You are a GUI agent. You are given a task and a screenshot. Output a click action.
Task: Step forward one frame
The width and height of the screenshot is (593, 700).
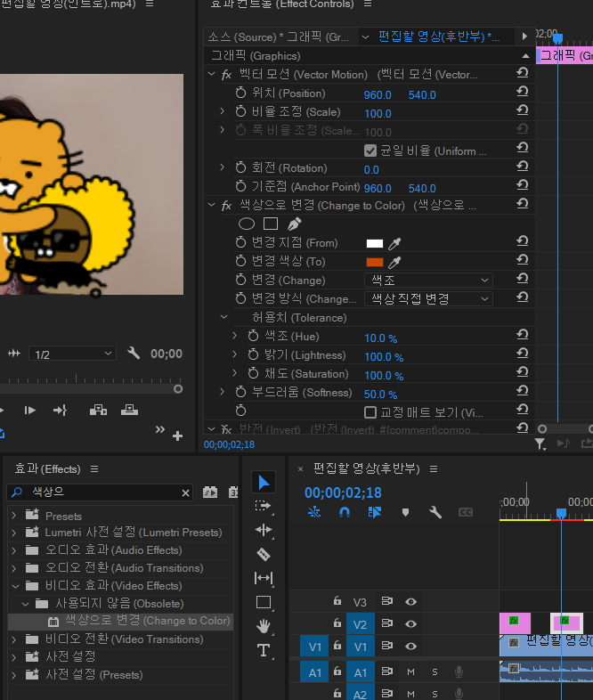pos(30,410)
